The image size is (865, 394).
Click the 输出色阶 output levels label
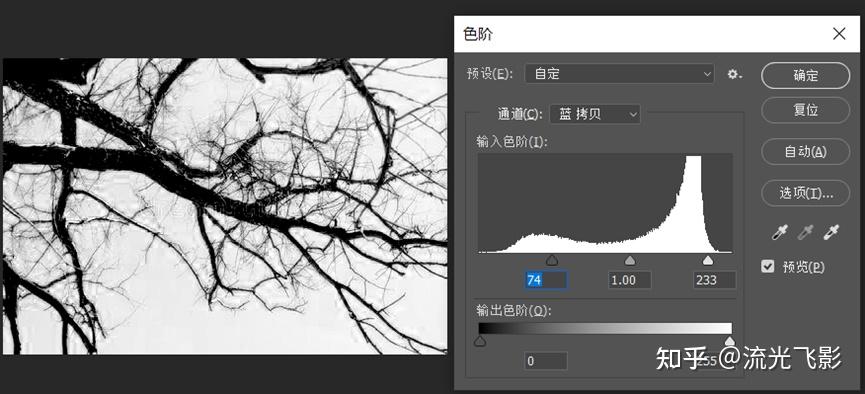[514, 311]
